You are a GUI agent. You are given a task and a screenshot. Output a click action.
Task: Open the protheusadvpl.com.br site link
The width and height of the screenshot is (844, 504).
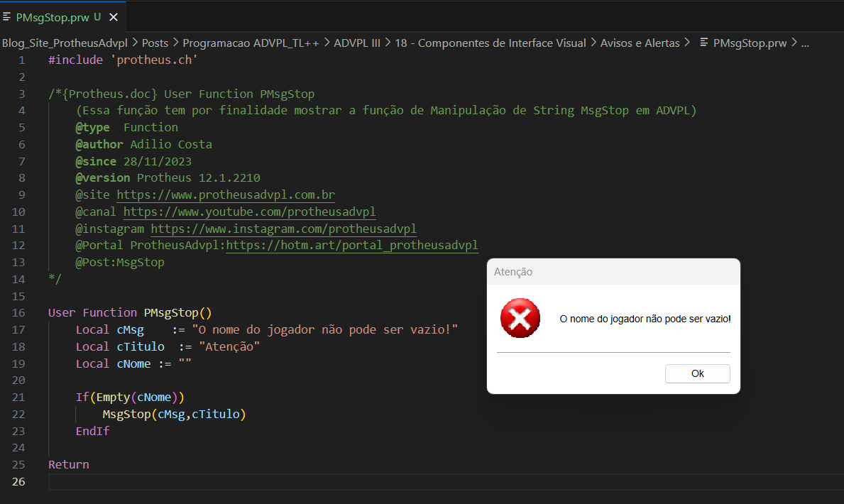pos(226,195)
